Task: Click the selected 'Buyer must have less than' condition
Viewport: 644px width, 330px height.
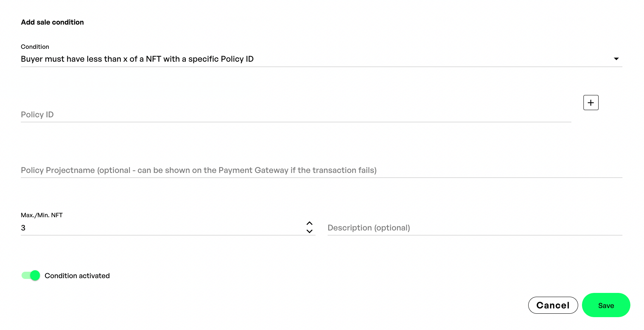Action: point(95,59)
